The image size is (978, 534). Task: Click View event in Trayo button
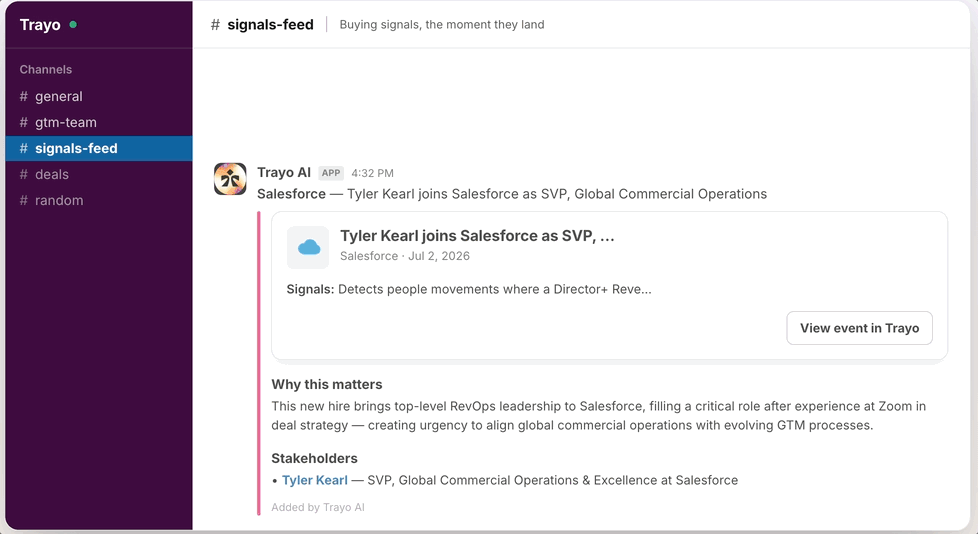(x=859, y=328)
